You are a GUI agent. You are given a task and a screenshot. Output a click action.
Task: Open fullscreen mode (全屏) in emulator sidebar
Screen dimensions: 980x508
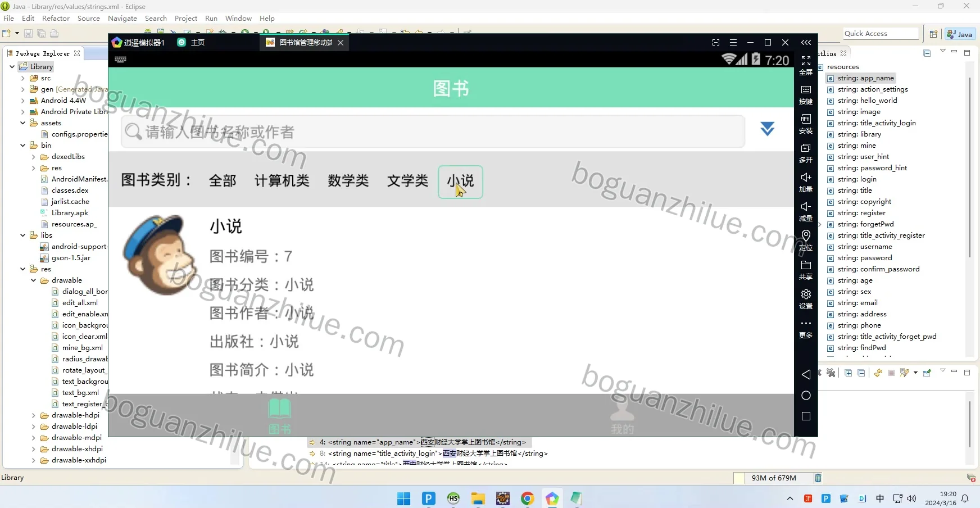[x=806, y=65]
